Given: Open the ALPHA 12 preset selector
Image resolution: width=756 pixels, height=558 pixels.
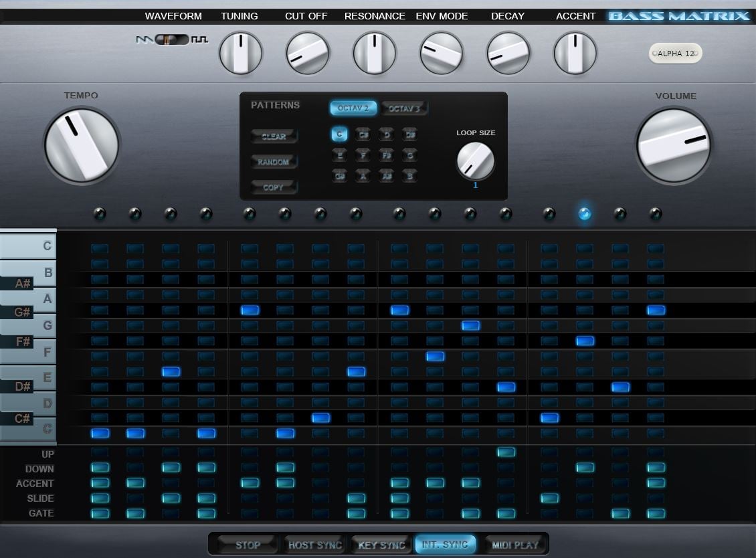Looking at the screenshot, I should point(675,54).
